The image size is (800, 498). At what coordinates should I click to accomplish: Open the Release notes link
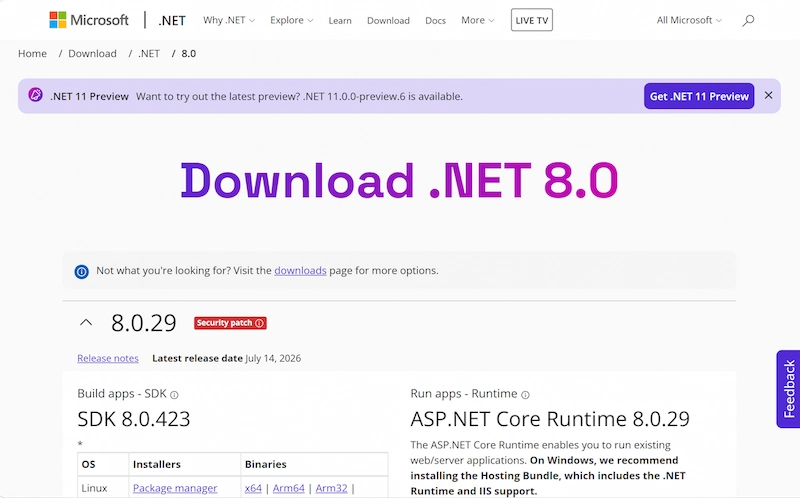click(108, 358)
